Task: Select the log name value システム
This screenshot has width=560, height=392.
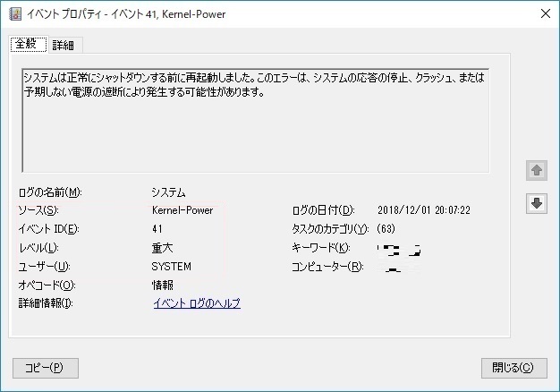Action: point(168,192)
